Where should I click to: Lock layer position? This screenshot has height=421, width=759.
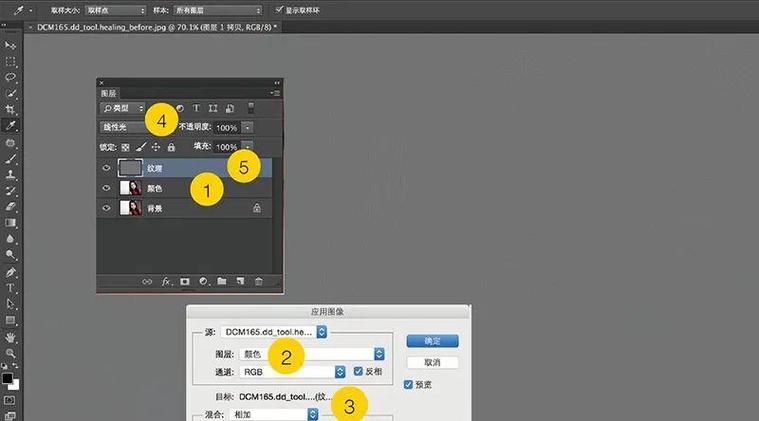(x=156, y=147)
